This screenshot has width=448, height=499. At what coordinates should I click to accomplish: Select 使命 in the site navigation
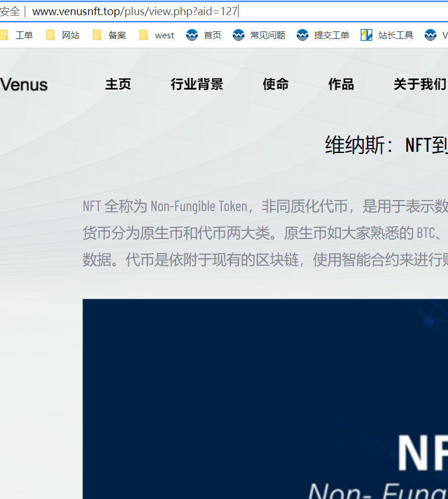pos(275,84)
